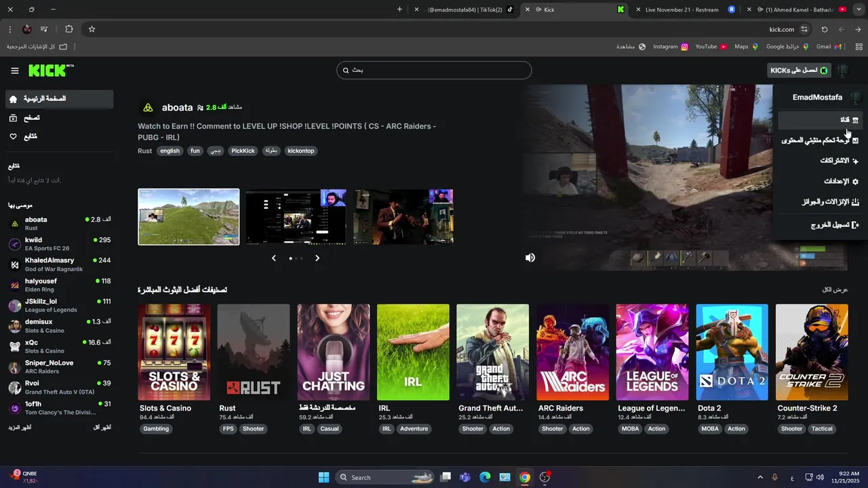Open the Slots & Casino category card
The height and width of the screenshot is (488, 868).
pos(174,352)
